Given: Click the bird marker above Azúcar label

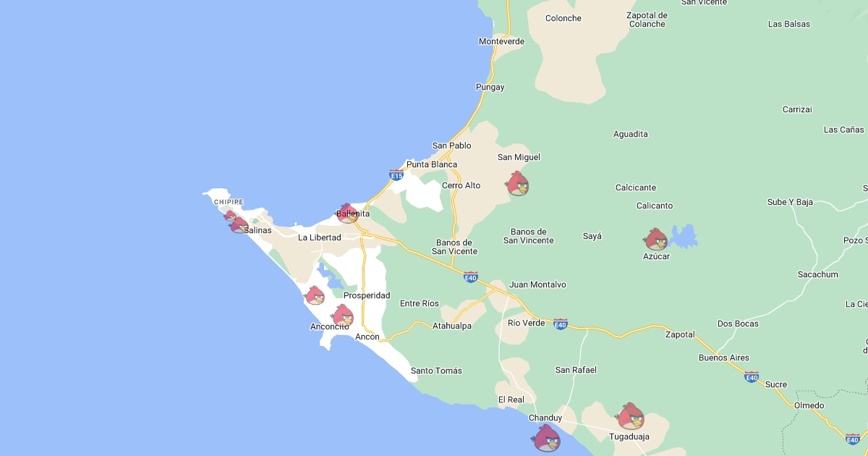Looking at the screenshot, I should 656,239.
